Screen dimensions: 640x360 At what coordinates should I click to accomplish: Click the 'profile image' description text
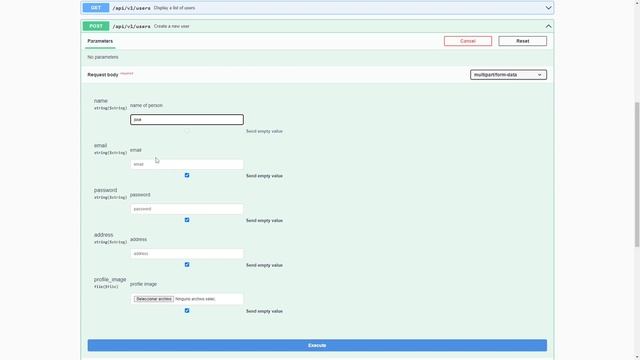point(143,284)
